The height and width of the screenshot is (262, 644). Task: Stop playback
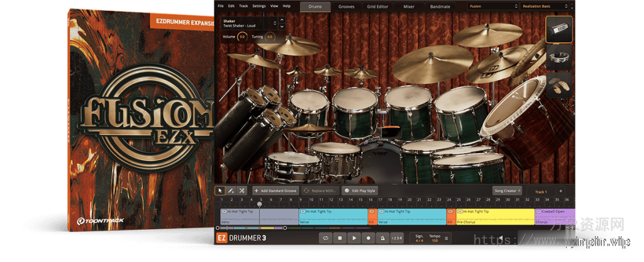coord(340,237)
